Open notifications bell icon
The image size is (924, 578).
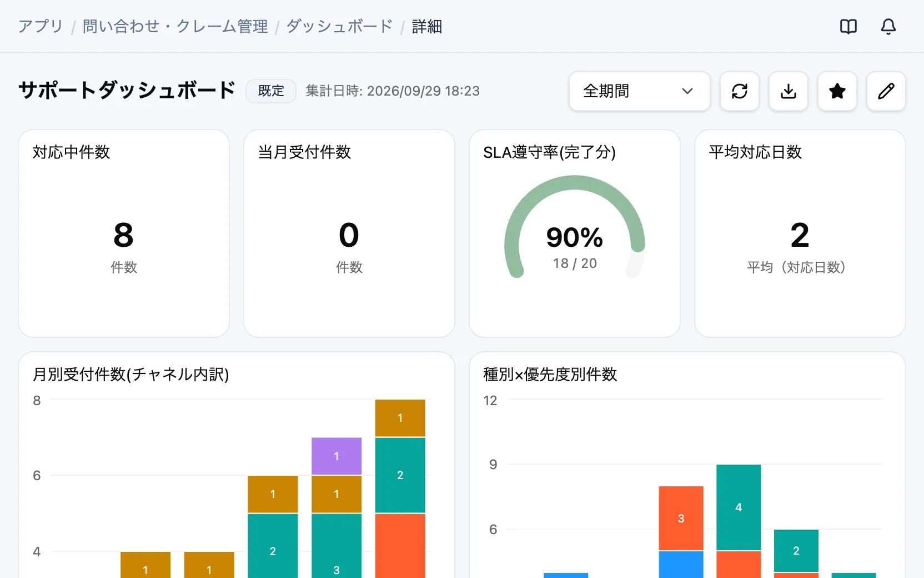(888, 26)
